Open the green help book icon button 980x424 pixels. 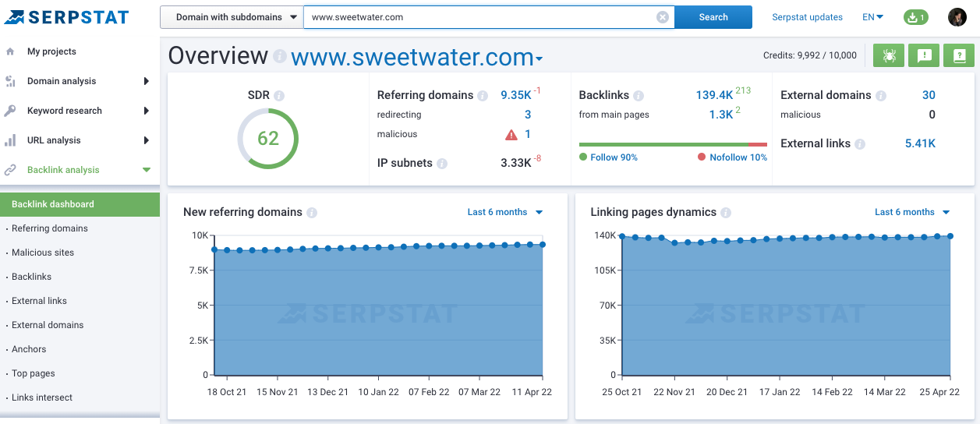point(959,55)
